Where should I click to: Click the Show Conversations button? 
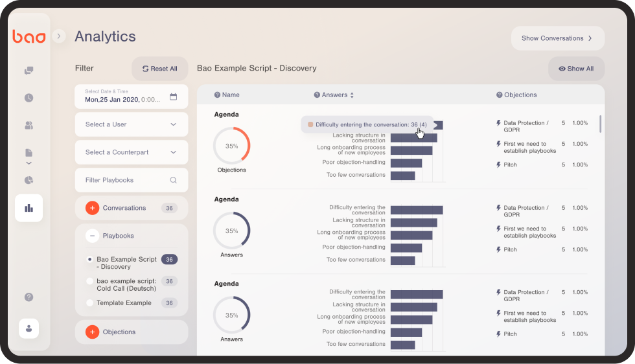click(x=557, y=38)
